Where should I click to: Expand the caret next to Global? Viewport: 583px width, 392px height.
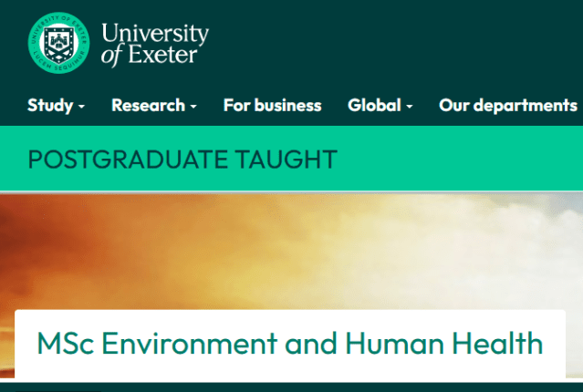tap(410, 107)
